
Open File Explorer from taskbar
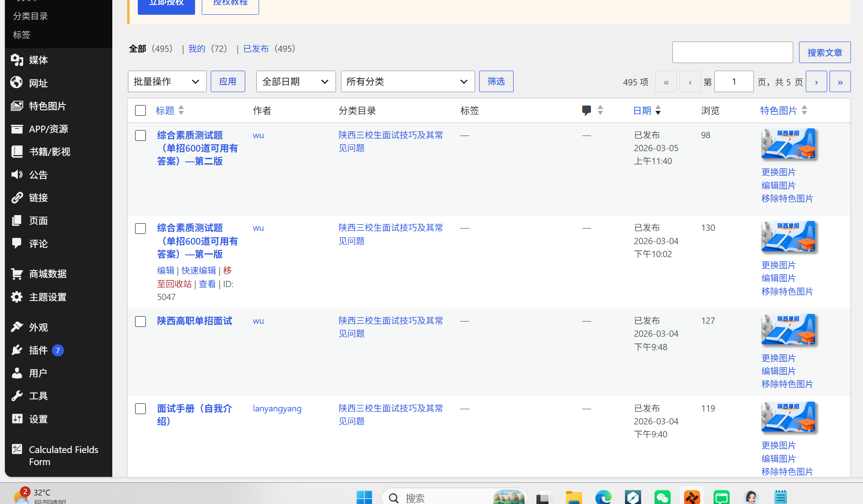point(574,498)
